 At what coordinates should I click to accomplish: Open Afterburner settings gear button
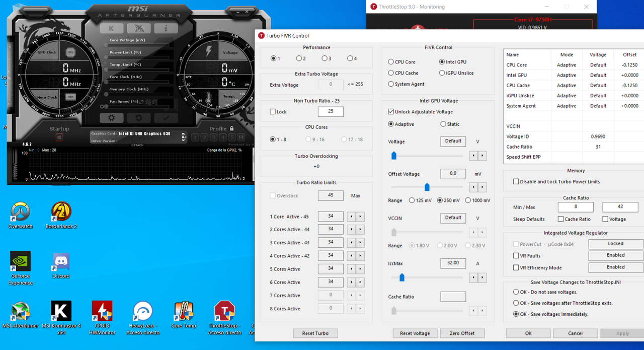(x=111, y=118)
